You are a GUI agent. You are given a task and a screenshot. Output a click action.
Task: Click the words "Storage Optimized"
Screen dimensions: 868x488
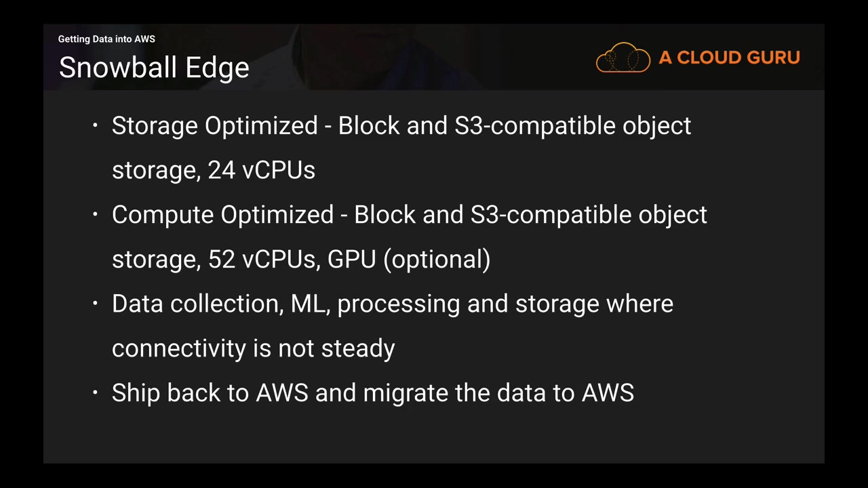pyautogui.click(x=214, y=126)
